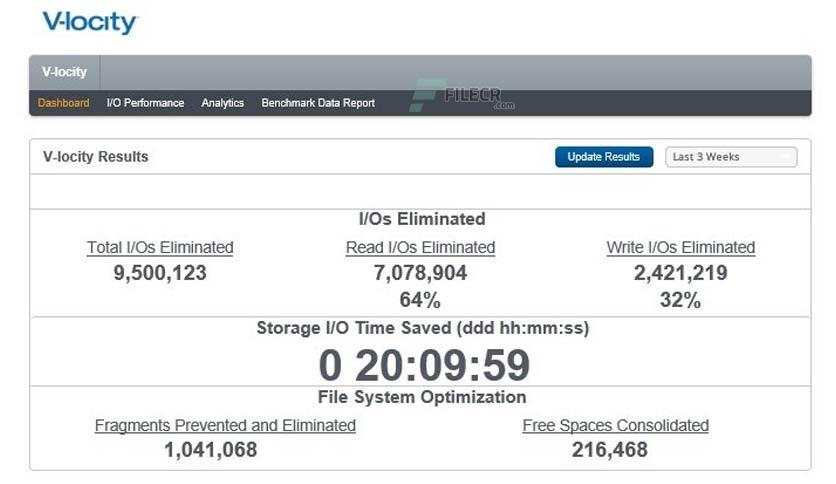Click the 9,500,123 total value
The image size is (836, 484).
click(160, 273)
